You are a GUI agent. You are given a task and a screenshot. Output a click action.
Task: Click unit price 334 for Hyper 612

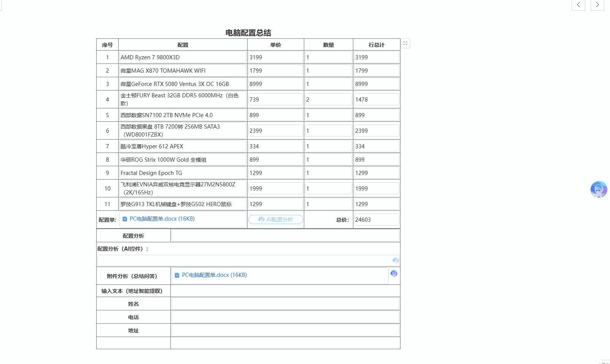276,146
